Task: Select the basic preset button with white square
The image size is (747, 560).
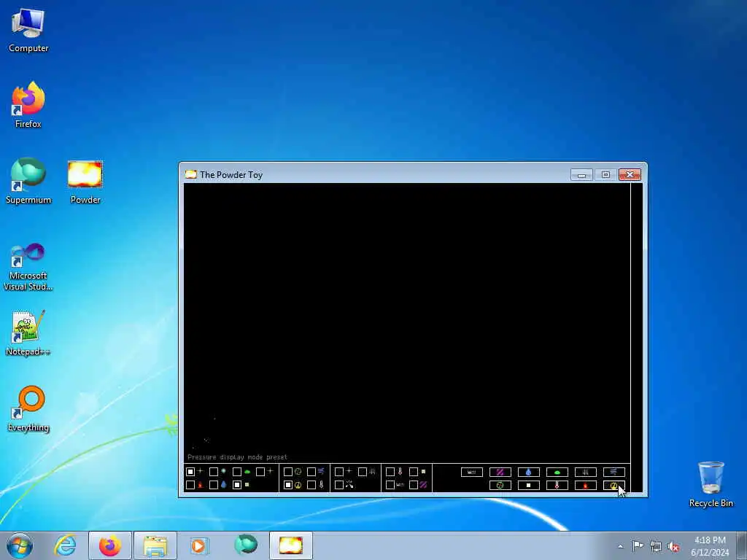Action: click(x=528, y=485)
